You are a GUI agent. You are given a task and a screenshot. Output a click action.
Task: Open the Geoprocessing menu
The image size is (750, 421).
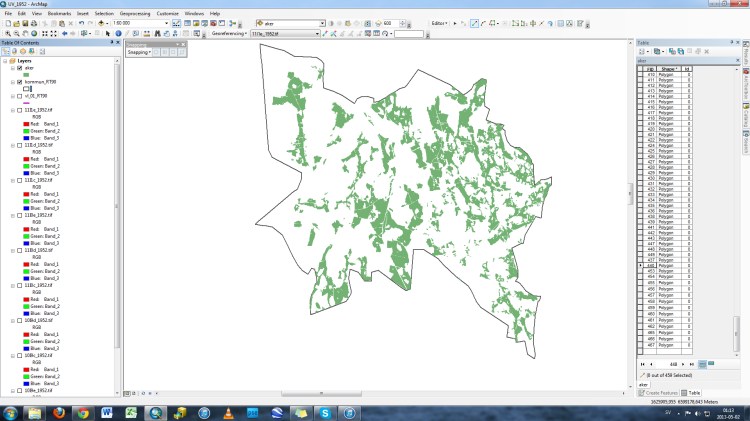pyautogui.click(x=137, y=13)
